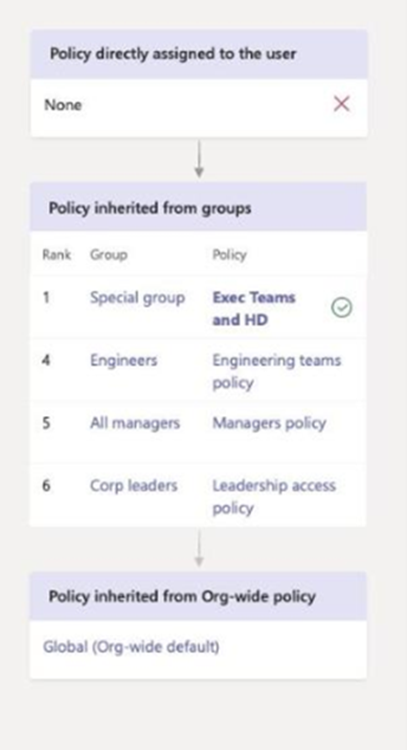407x750 pixels.
Task: Open the All managers group
Action: pos(135,423)
